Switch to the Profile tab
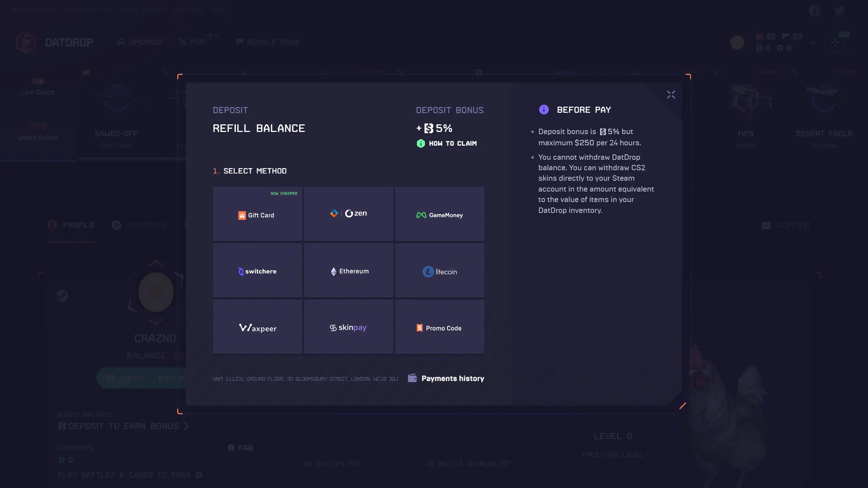 71,226
